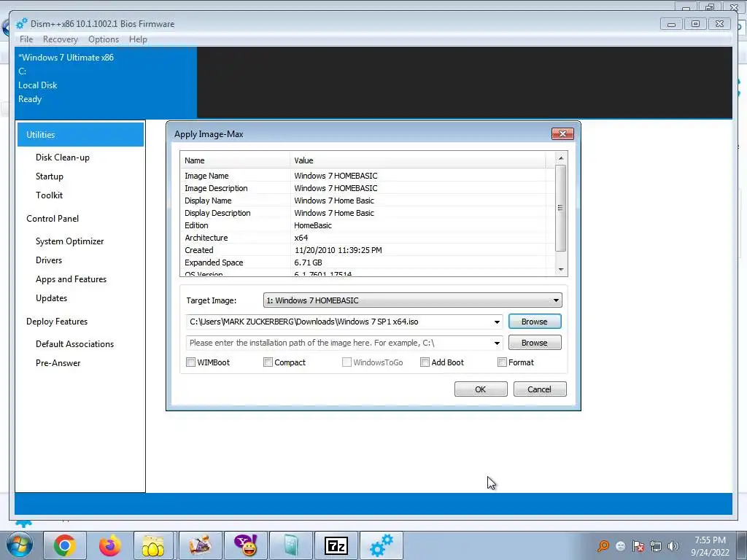Open the installation path dropdown arrow
Screen dimensions: 747x560
[x=497, y=343]
